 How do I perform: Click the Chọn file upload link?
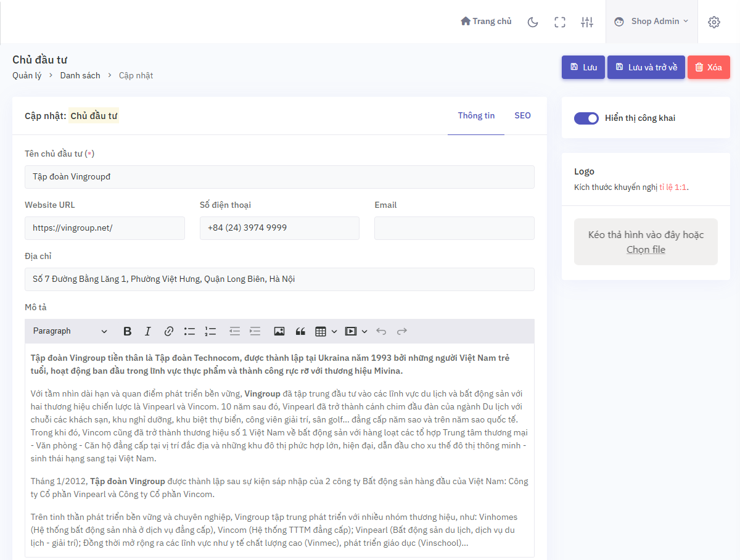(x=646, y=250)
